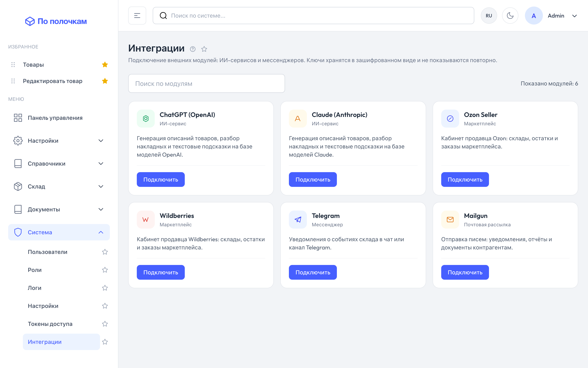The height and width of the screenshot is (368, 588).
Task: Click the Wildberries card title
Action: tap(177, 216)
